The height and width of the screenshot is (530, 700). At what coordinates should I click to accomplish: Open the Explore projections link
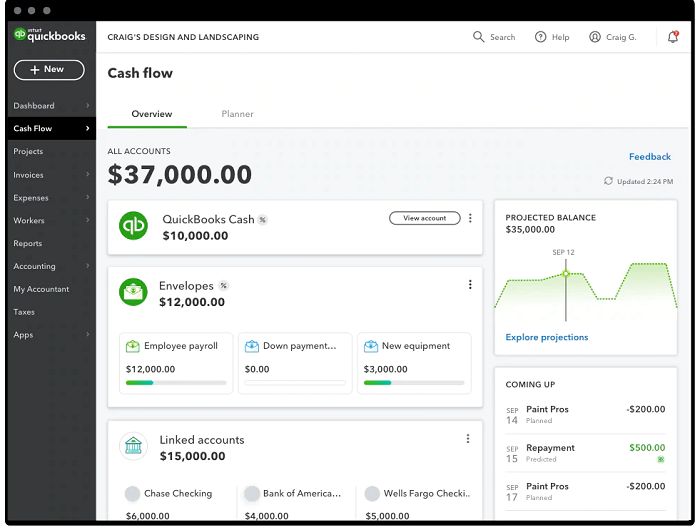pyautogui.click(x=547, y=337)
